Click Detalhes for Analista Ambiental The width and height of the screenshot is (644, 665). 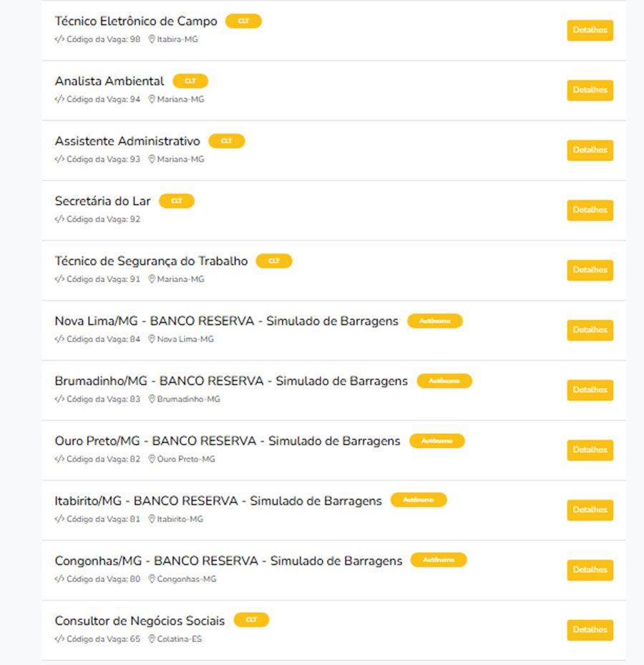[x=590, y=90]
